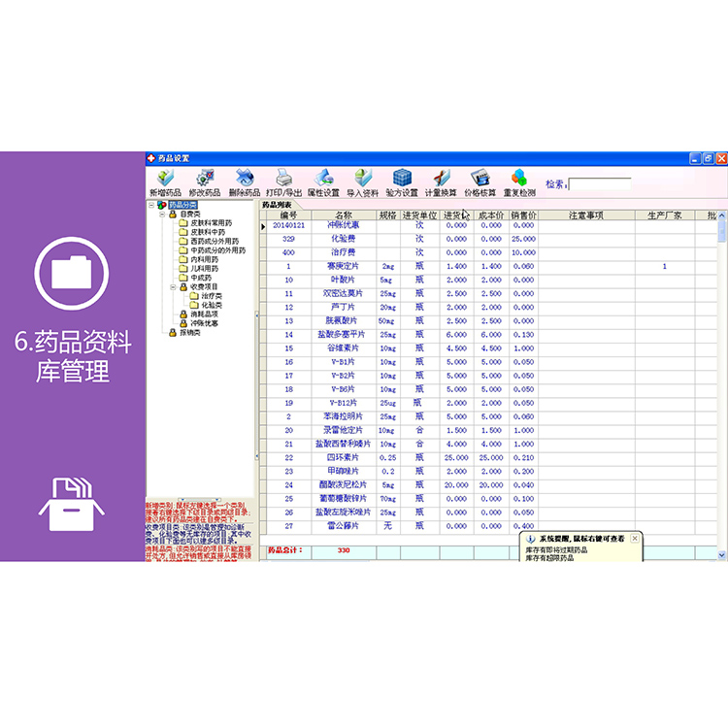Click the info icon in the 系统提醒 popup
This screenshot has height=728, width=728.
[530, 539]
